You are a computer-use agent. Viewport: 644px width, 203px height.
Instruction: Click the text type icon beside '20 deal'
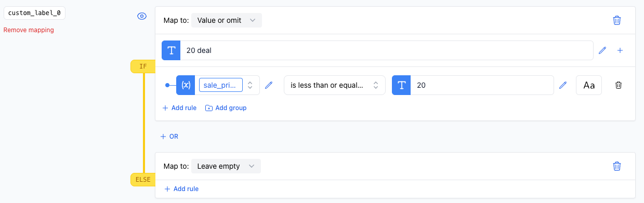click(171, 50)
